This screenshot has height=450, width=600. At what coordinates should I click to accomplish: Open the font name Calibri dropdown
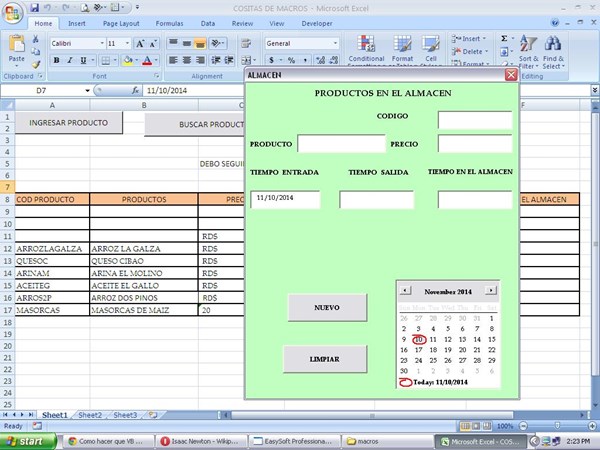(102, 43)
